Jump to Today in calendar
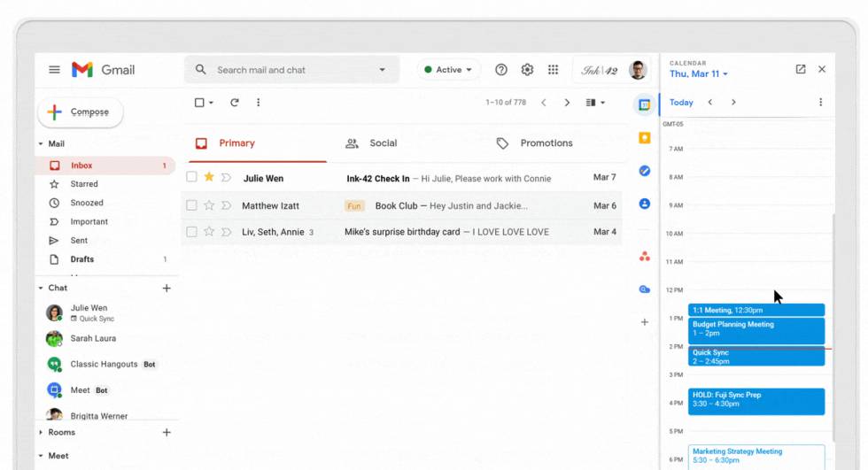Image resolution: width=868 pixels, height=470 pixels. click(681, 103)
